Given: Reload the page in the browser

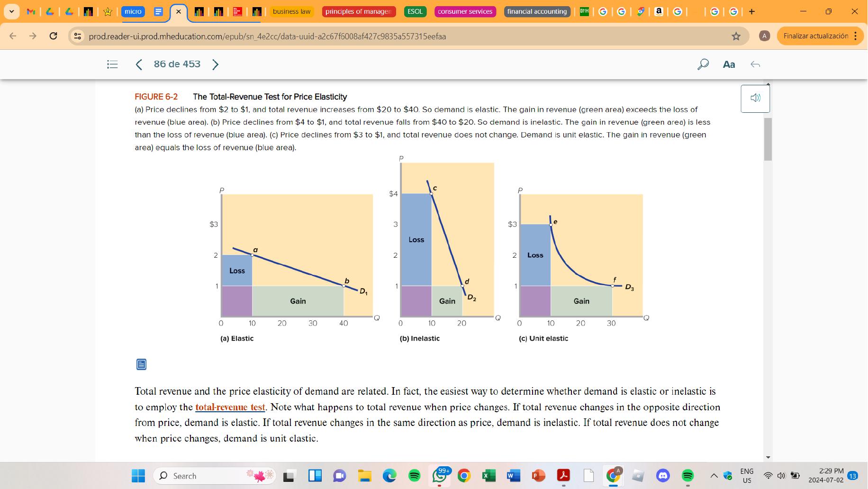Looking at the screenshot, I should click(53, 36).
